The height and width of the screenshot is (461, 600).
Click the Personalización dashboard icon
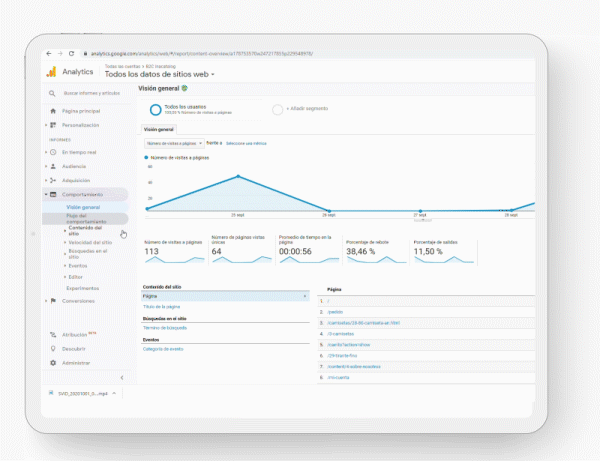point(53,125)
